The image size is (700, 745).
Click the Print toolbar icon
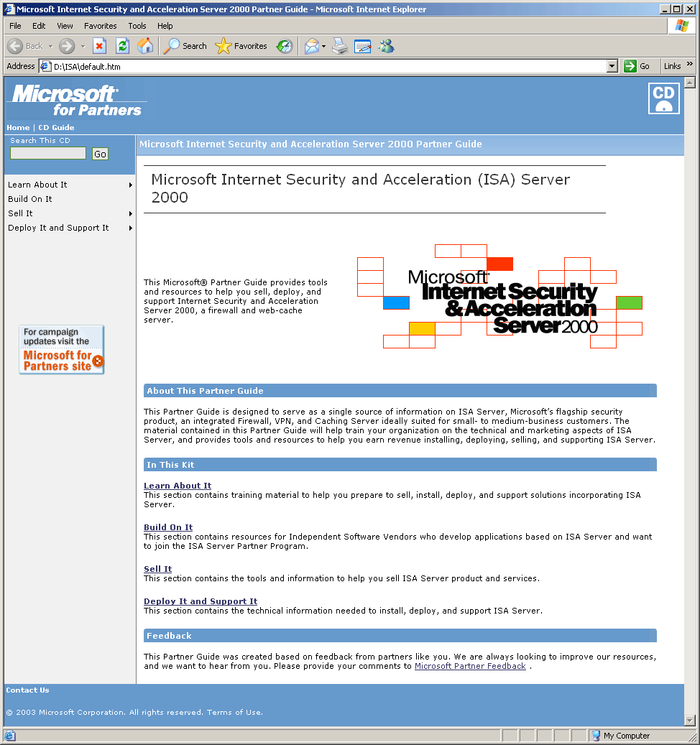[x=340, y=46]
